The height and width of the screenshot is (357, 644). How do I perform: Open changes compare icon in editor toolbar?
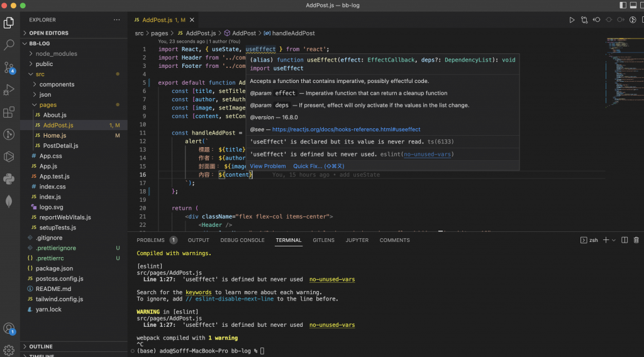point(584,19)
